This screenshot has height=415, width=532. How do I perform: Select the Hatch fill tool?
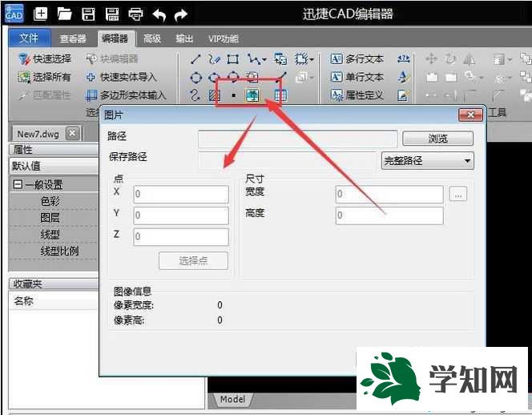coord(214,95)
